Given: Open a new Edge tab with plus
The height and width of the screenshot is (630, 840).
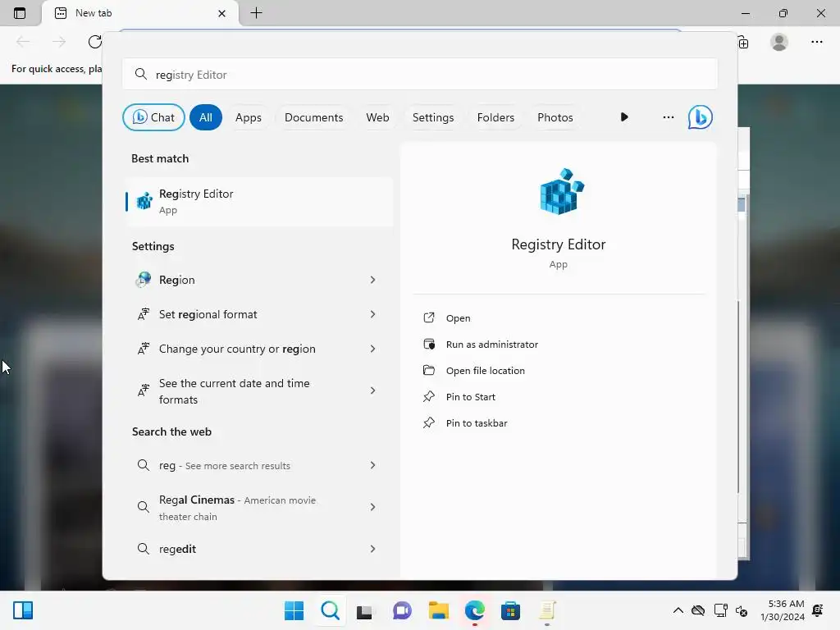Looking at the screenshot, I should coord(256,13).
